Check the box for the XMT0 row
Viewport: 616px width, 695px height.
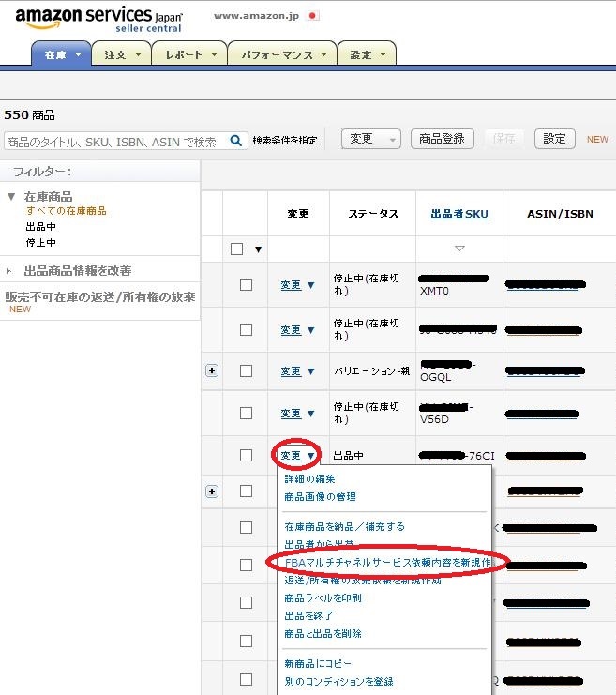tap(246, 285)
